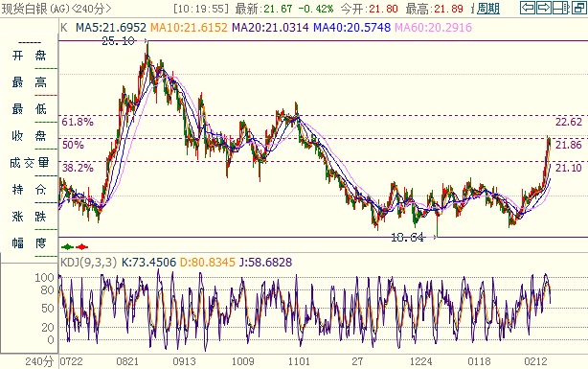
Task: Toggle the split-panel layout icon
Action: [561, 8]
